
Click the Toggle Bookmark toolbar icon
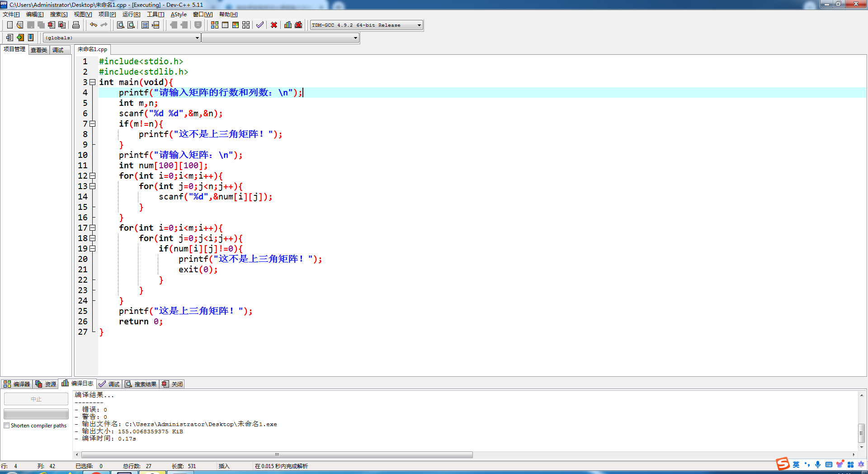click(20, 38)
